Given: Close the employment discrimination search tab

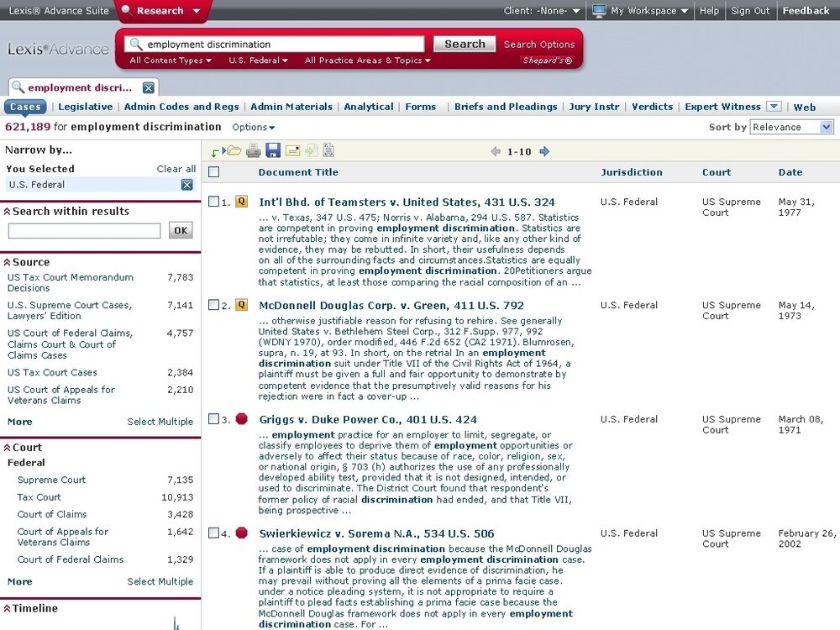Looking at the screenshot, I should (x=149, y=88).
